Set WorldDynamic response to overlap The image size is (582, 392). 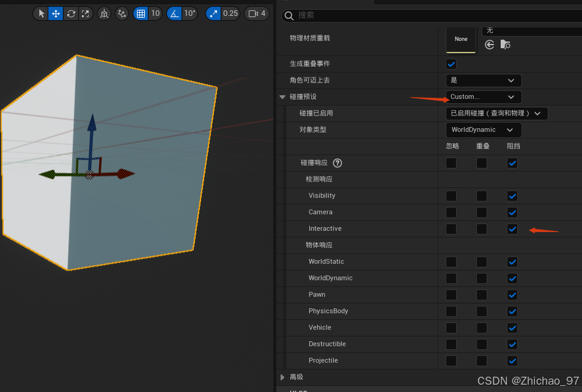482,278
